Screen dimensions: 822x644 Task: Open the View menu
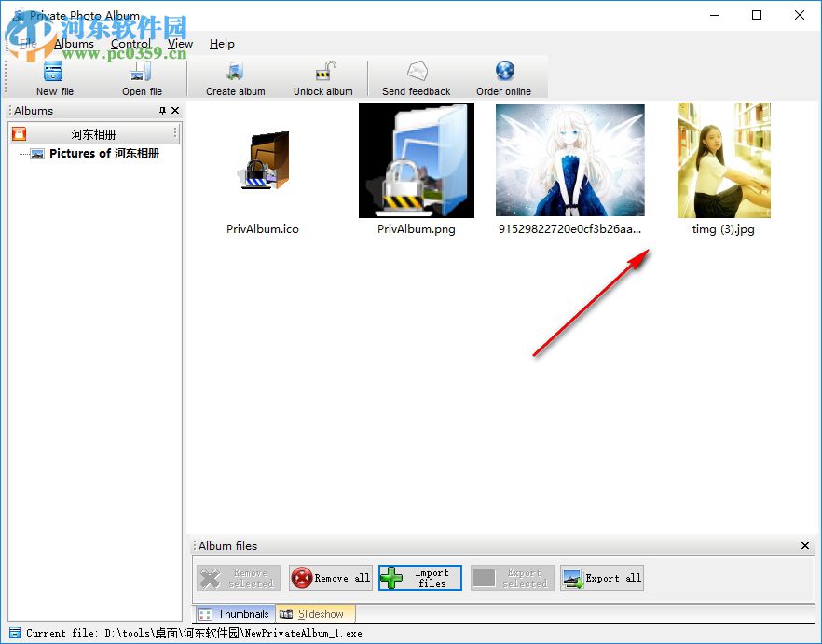(x=181, y=44)
